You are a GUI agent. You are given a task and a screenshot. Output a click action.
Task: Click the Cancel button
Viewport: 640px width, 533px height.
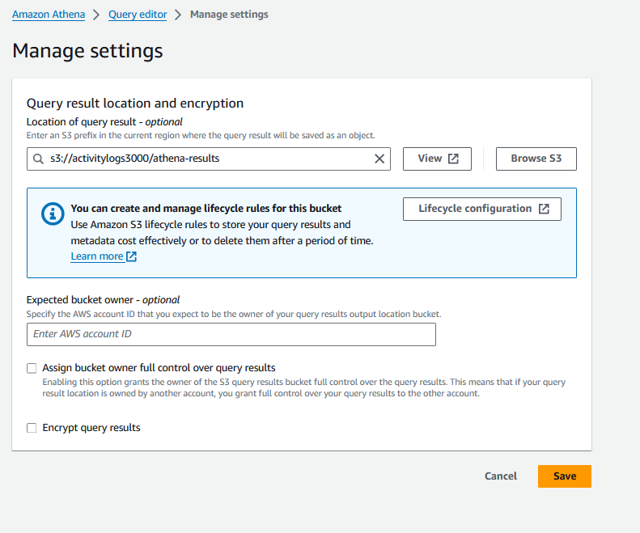[500, 476]
